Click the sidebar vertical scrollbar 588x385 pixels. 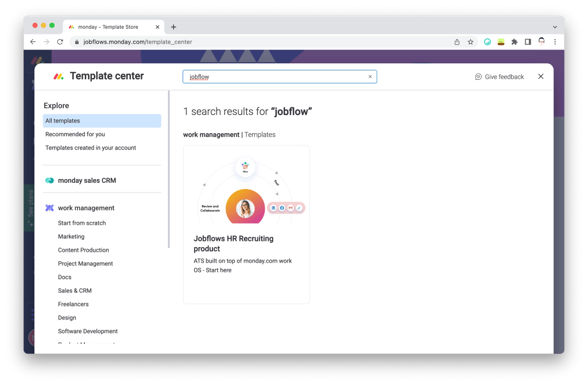pyautogui.click(x=169, y=170)
